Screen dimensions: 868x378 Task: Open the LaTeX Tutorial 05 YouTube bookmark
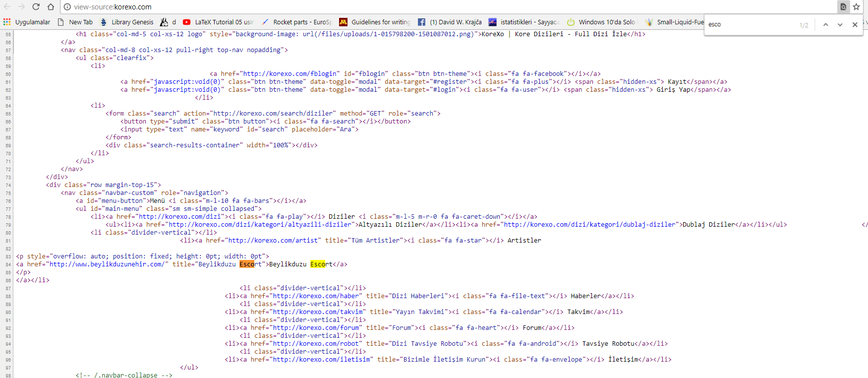[218, 22]
